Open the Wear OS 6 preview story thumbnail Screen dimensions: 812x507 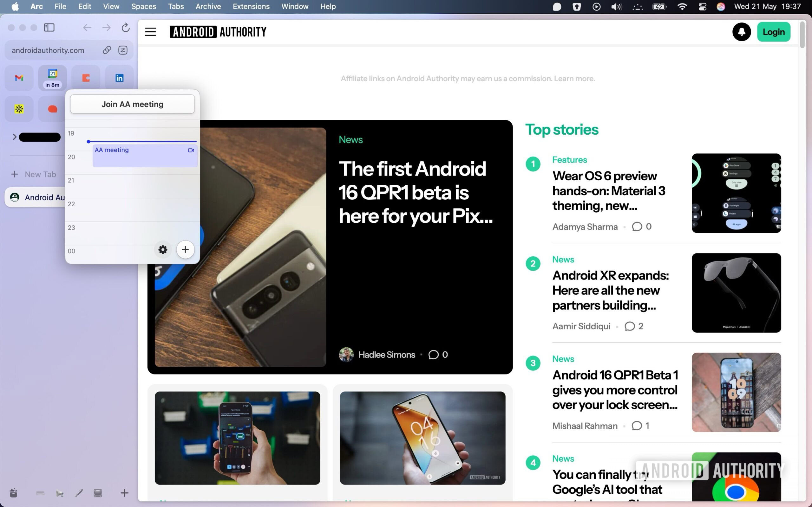736,193
